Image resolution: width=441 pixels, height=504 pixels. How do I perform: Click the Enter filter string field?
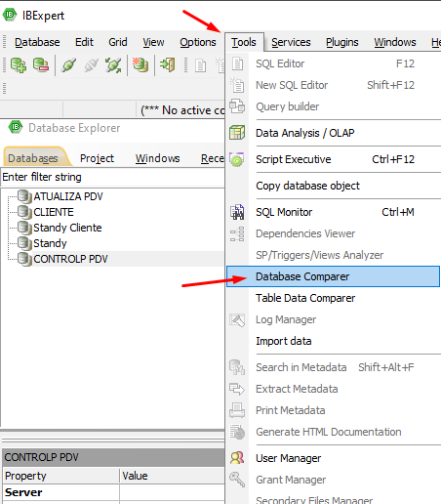click(x=112, y=177)
